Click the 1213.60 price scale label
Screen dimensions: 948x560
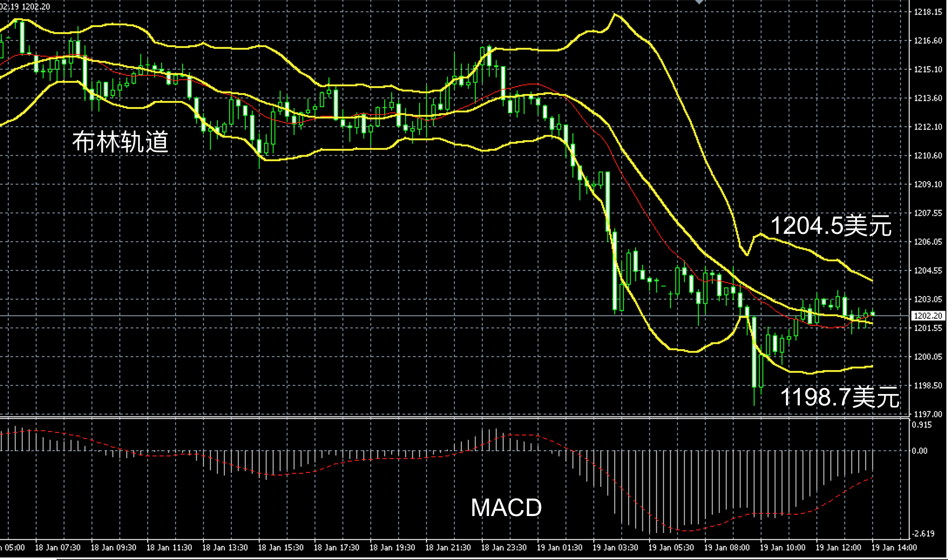point(928,98)
